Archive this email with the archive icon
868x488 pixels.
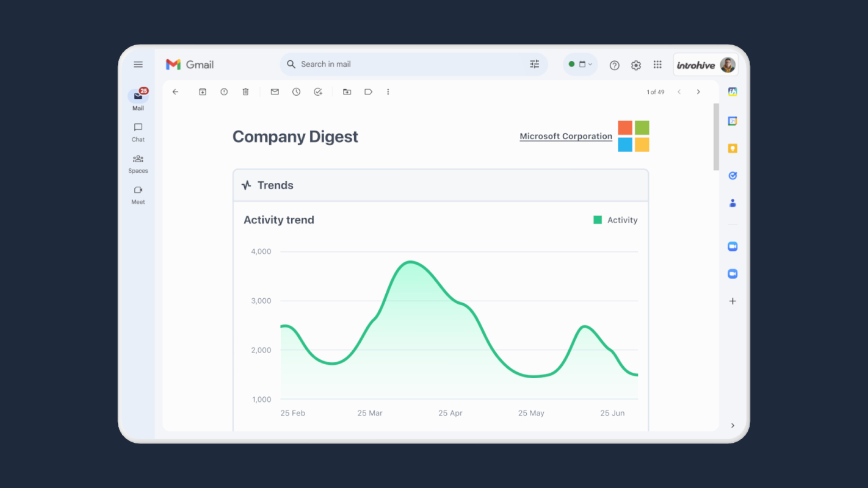203,92
